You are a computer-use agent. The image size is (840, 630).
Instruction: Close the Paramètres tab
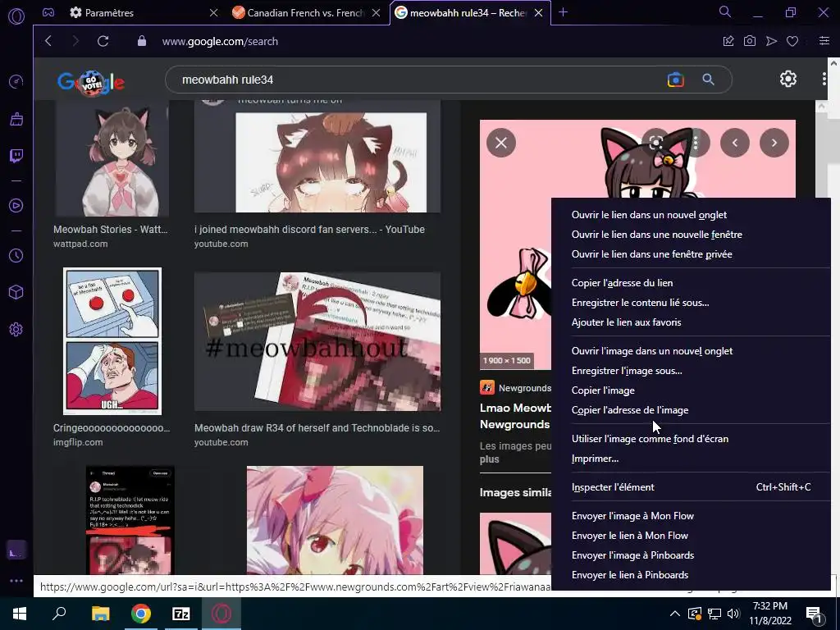click(x=214, y=12)
